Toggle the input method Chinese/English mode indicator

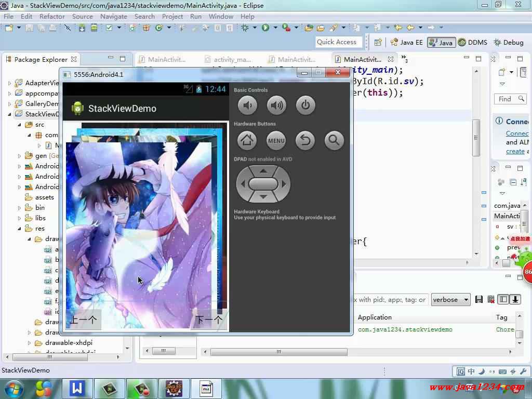[x=471, y=371]
